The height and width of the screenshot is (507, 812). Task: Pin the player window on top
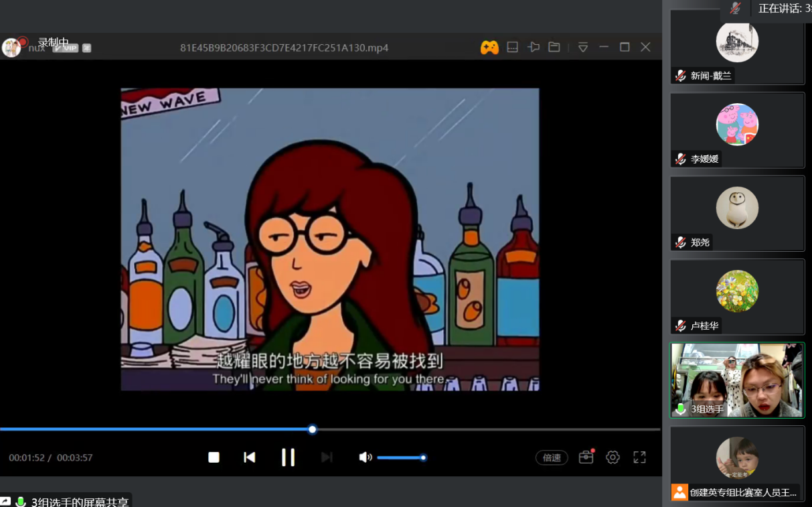(534, 48)
